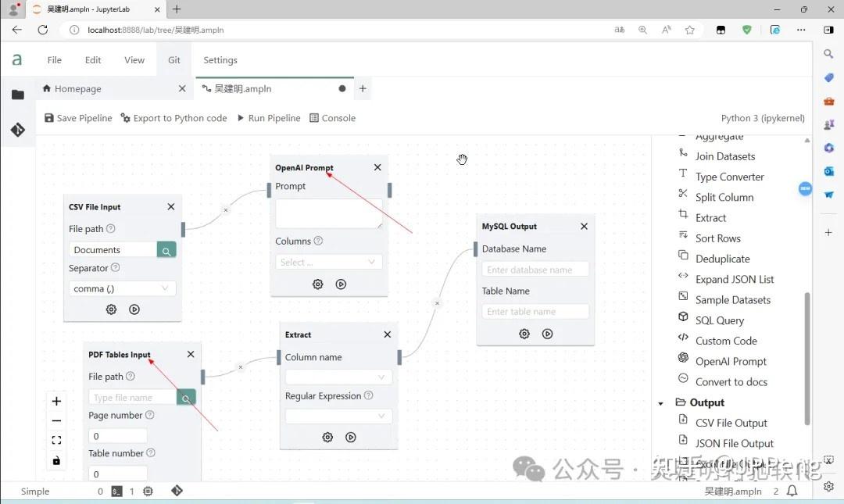Image resolution: width=844 pixels, height=504 pixels.
Task: Open the Regular Expression dropdown in Extract
Action: (x=338, y=416)
